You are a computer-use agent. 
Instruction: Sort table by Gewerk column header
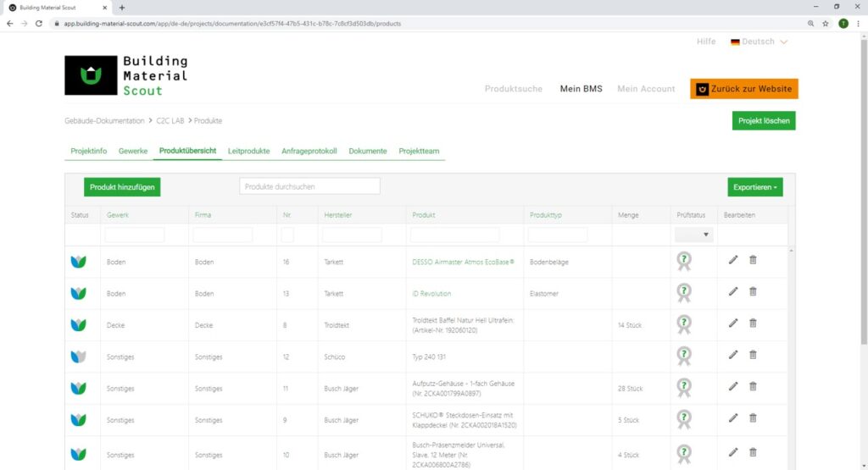[x=117, y=215]
